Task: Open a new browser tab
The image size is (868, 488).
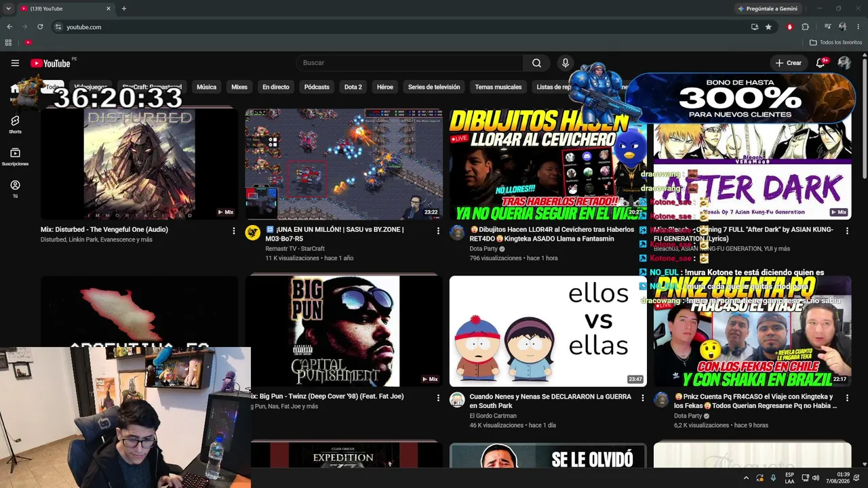Action: click(x=123, y=8)
